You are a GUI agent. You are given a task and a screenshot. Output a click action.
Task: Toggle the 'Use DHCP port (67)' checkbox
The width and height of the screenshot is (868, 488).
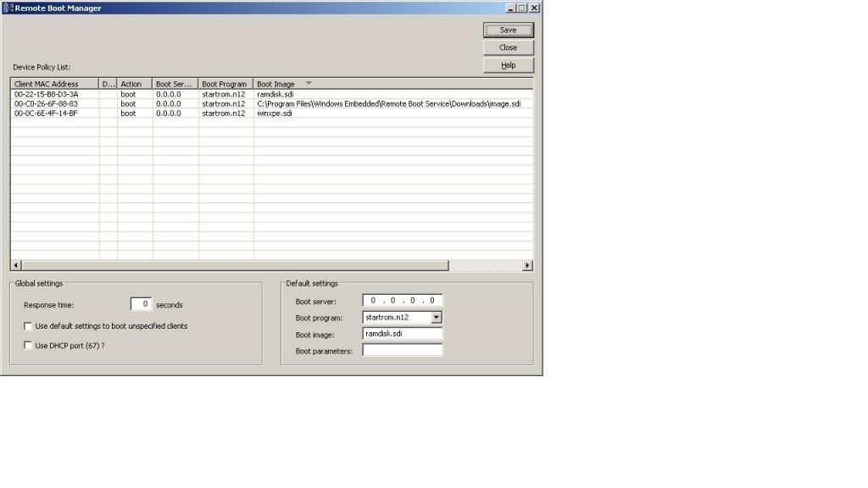click(28, 346)
